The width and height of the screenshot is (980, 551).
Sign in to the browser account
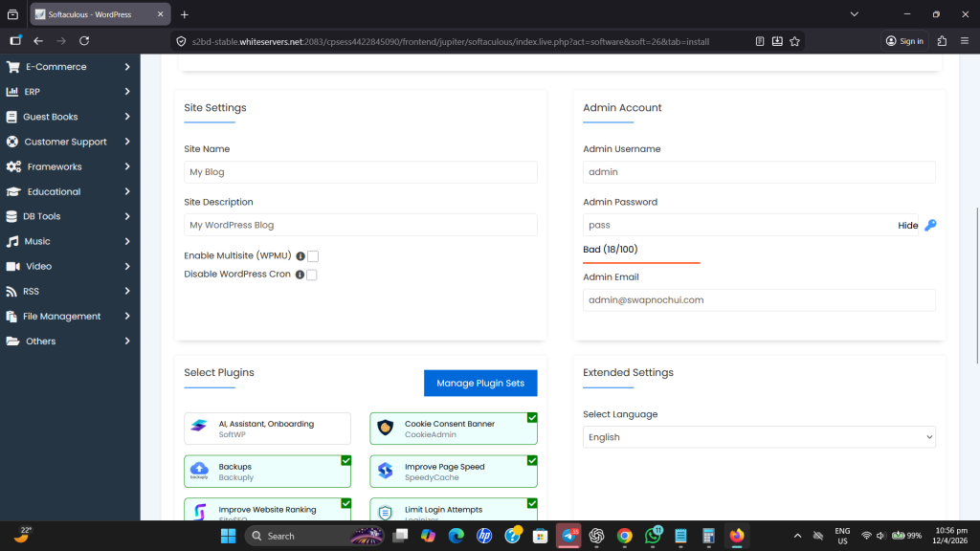click(904, 41)
